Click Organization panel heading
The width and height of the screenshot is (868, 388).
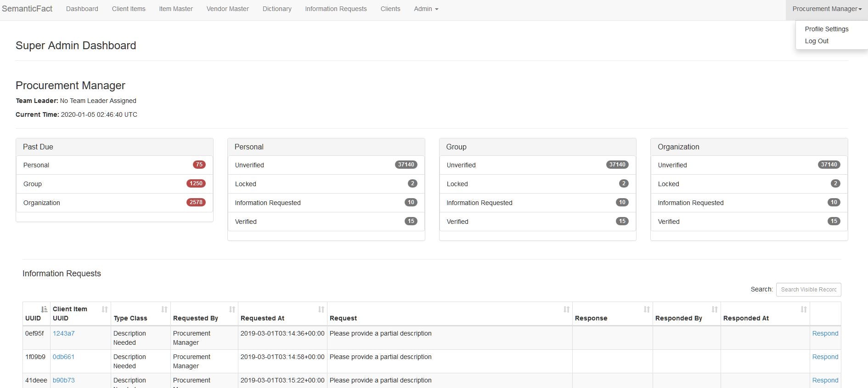point(749,147)
